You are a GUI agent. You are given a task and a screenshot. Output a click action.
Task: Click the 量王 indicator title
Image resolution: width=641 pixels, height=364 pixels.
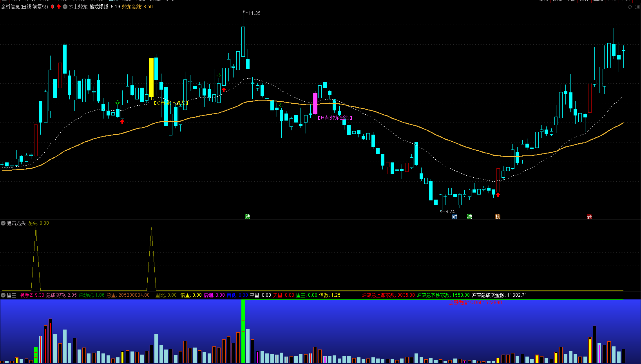11,295
